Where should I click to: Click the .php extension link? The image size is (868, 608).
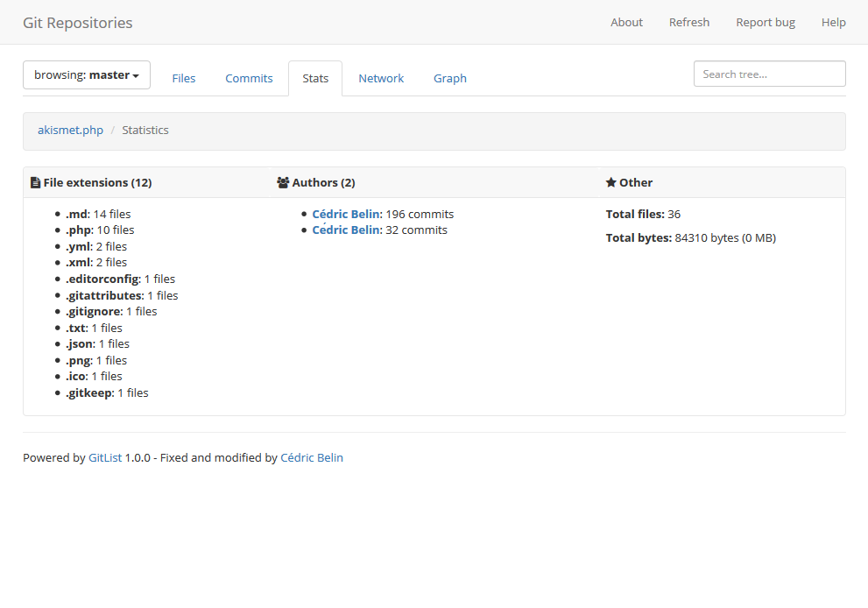[79, 230]
